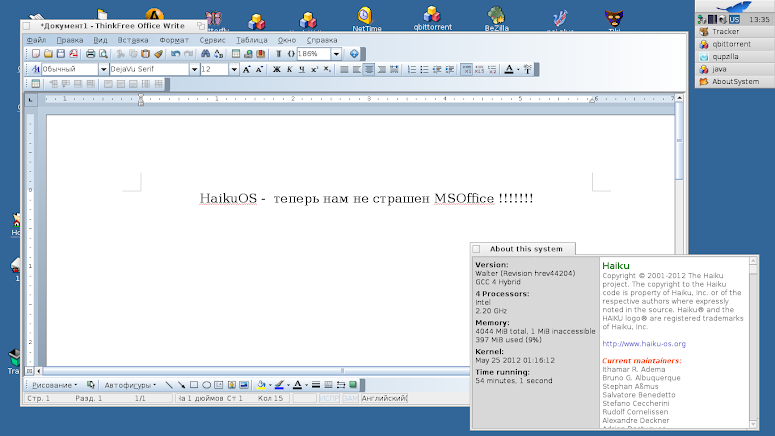Screen dimensions: 775x436
Task: Save the document with the floppy icon
Action: [61, 54]
